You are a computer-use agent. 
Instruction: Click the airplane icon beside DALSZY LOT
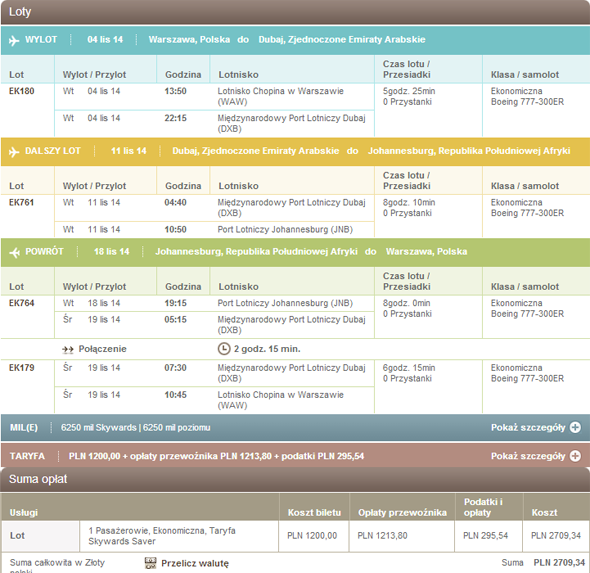14,152
